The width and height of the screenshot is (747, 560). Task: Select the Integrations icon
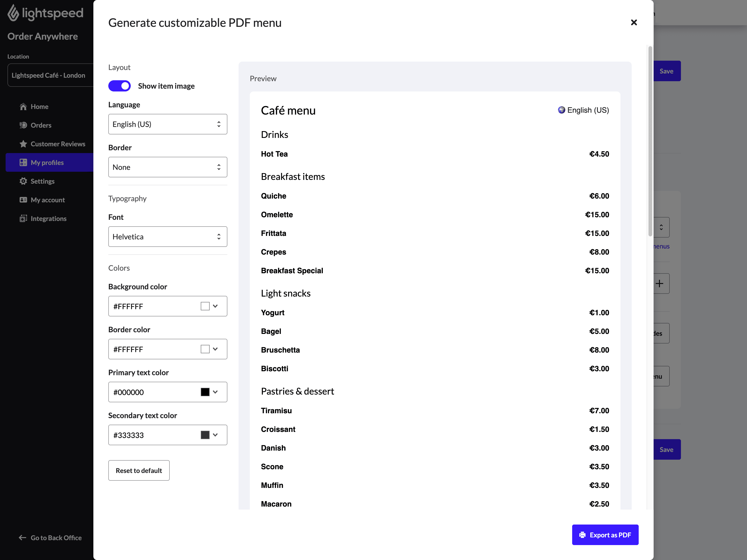point(23,218)
